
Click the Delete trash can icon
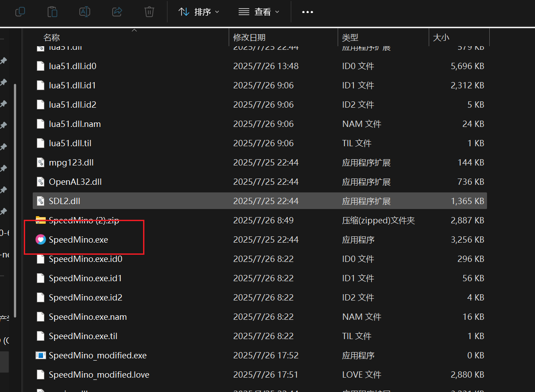[x=149, y=12]
